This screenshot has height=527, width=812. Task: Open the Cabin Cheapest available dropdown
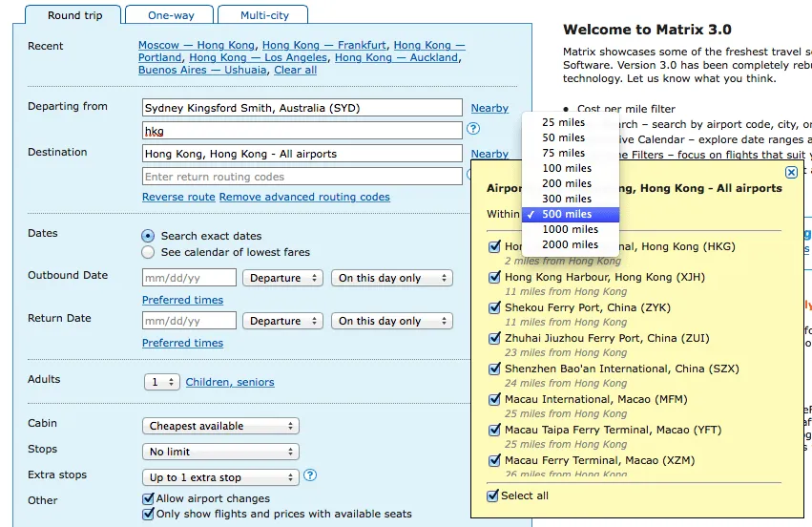pos(220,426)
